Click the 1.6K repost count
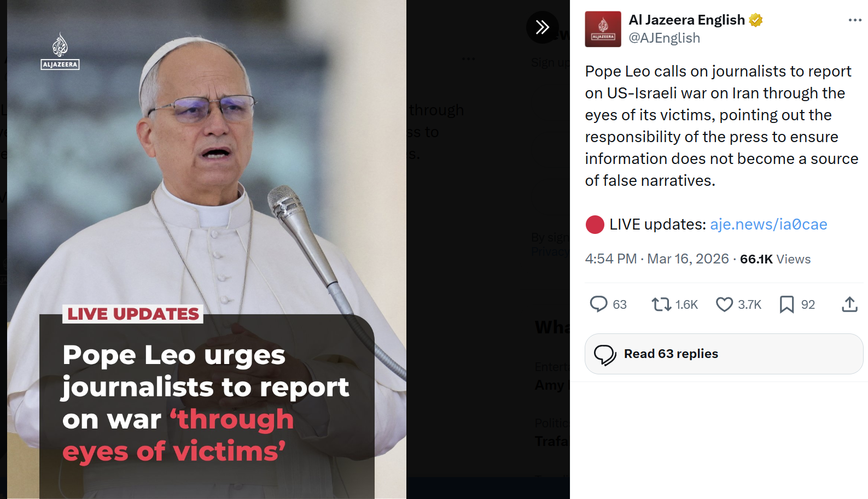This screenshot has width=868, height=499. 686,304
